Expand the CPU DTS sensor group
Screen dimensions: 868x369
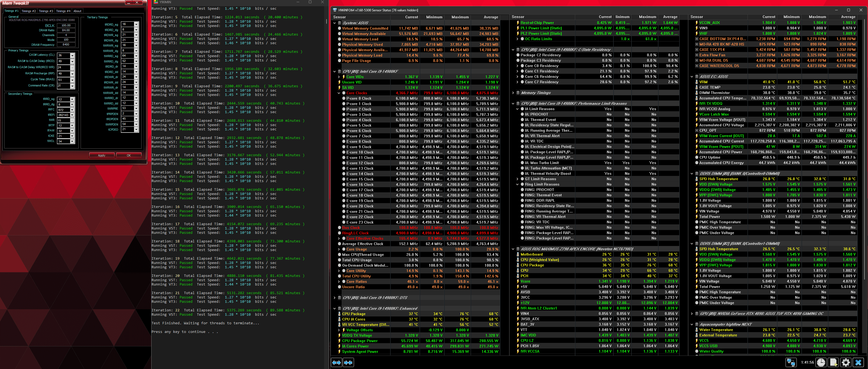tap(334, 298)
